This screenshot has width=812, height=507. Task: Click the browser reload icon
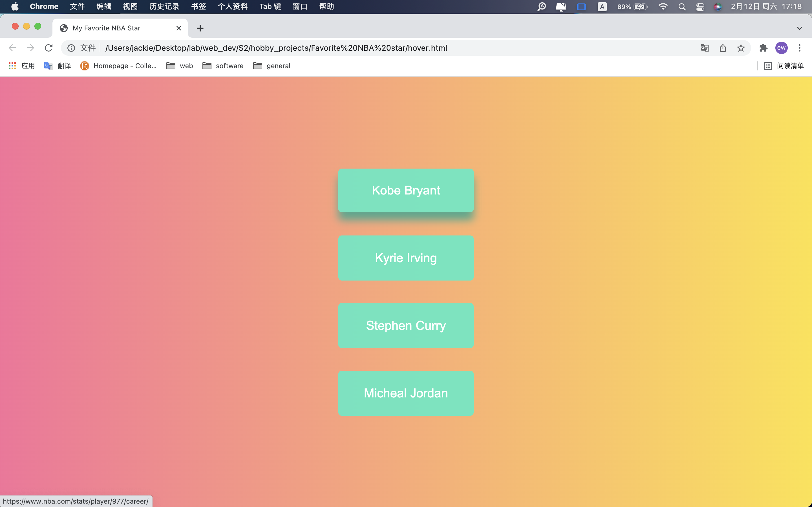click(x=49, y=48)
